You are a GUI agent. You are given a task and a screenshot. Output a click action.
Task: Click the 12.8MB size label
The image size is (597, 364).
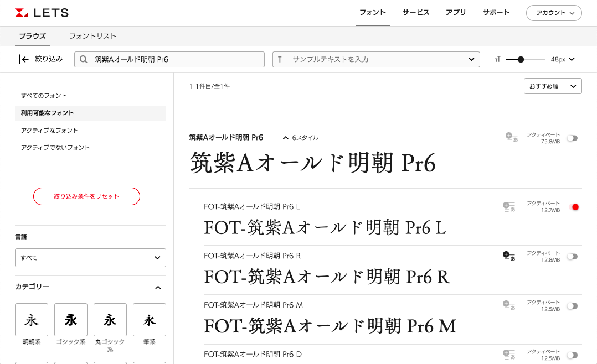(x=550, y=260)
